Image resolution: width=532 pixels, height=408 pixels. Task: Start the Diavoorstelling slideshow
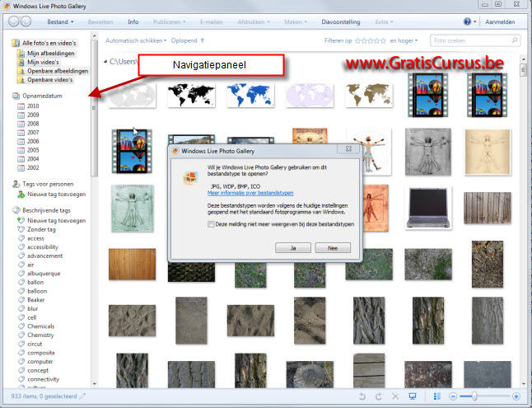(341, 21)
